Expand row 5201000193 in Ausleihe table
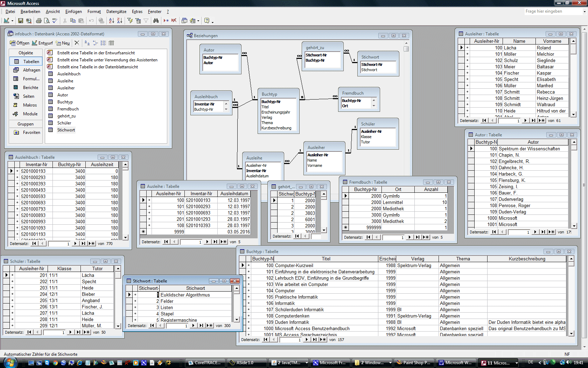This screenshot has height=368, width=588. click(149, 200)
